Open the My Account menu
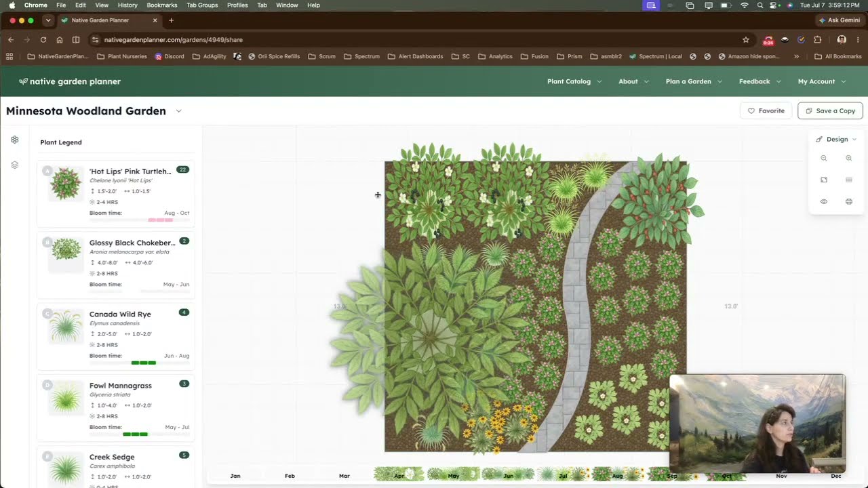Image resolution: width=868 pixels, height=488 pixels. (x=822, y=81)
